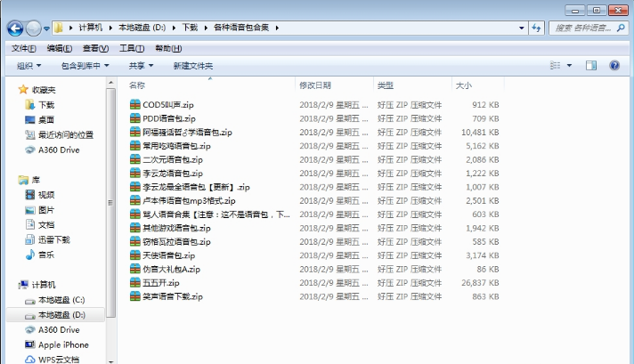
Task: Click the help question mark icon
Action: click(614, 66)
